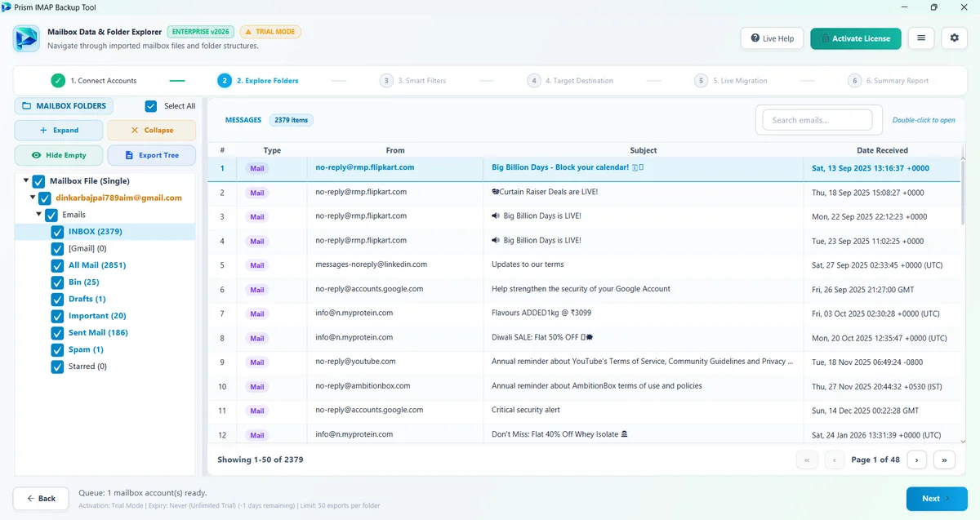
Task: Click Hide Empty button
Action: [59, 155]
